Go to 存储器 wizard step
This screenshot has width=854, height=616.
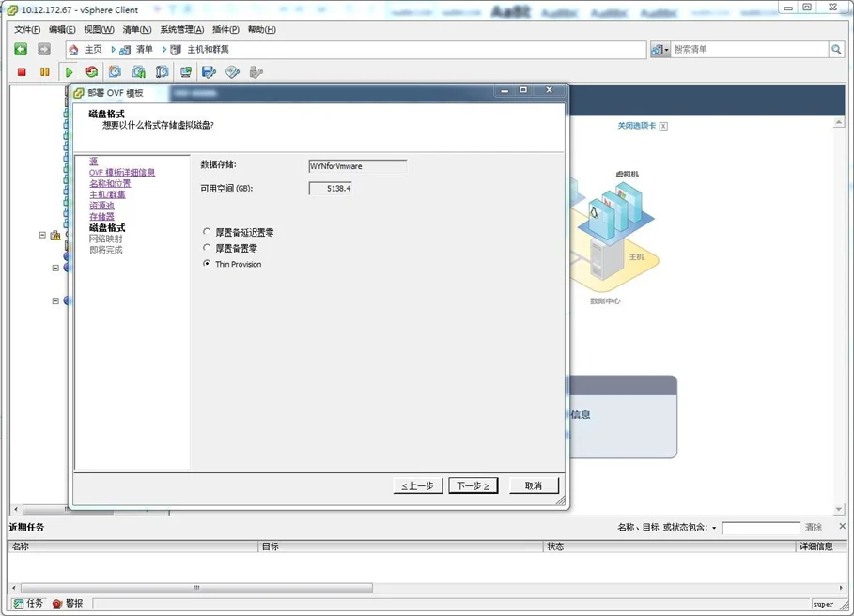tap(101, 217)
